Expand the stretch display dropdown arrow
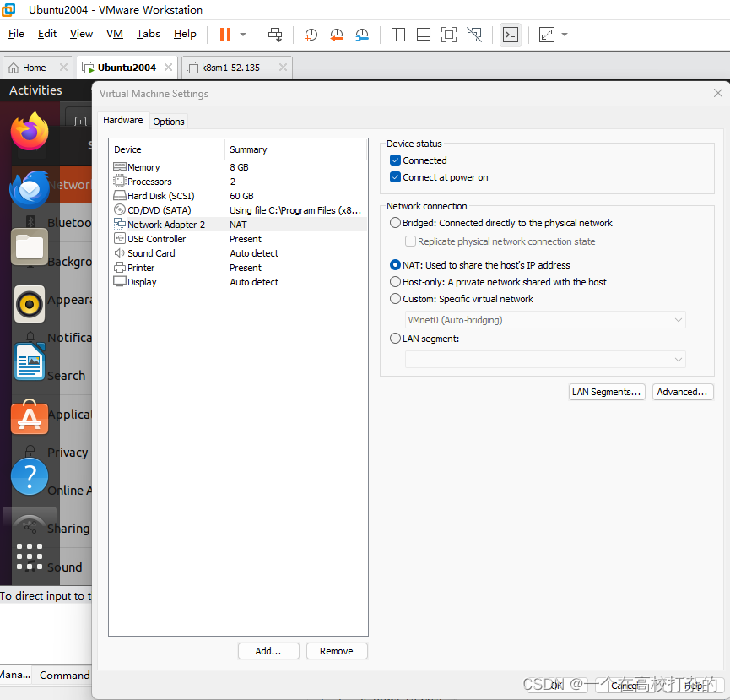 click(x=565, y=35)
